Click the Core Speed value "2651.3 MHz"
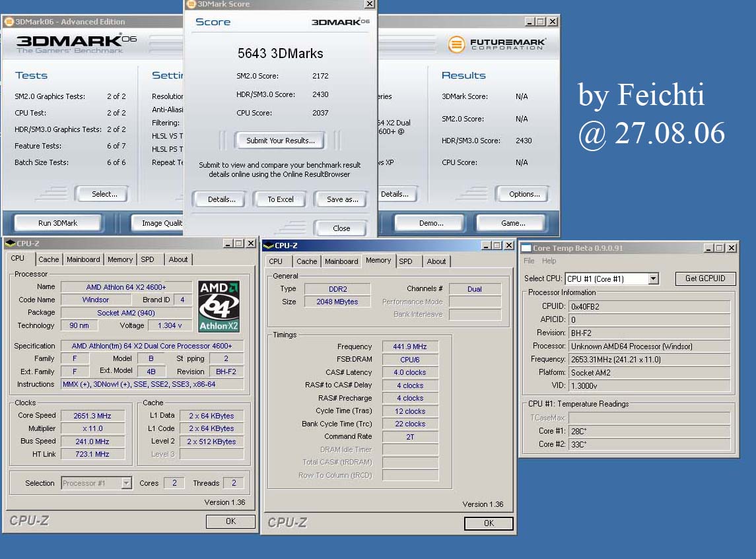The height and width of the screenshot is (559, 756). pyautogui.click(x=92, y=416)
